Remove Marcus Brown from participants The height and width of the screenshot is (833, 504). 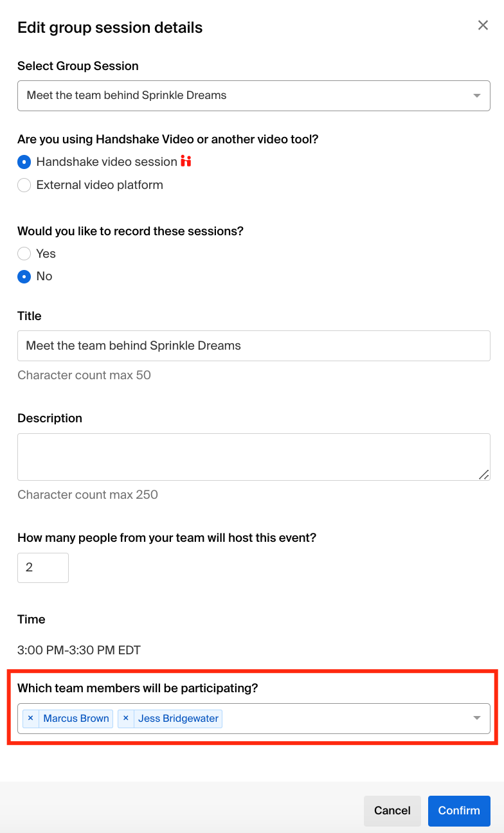click(31, 719)
